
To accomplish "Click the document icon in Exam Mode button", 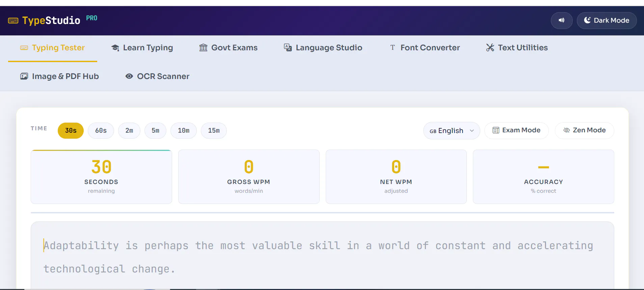I will pyautogui.click(x=496, y=130).
